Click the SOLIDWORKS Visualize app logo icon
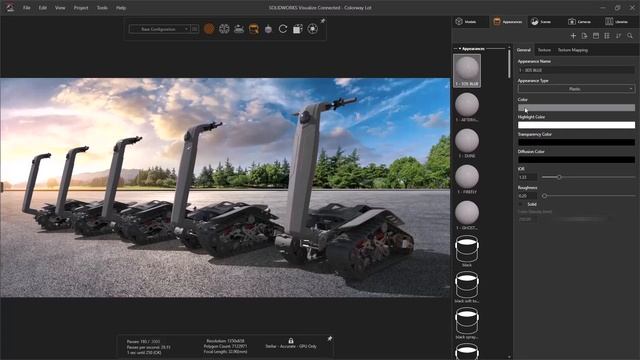640x360 pixels. coord(10,7)
